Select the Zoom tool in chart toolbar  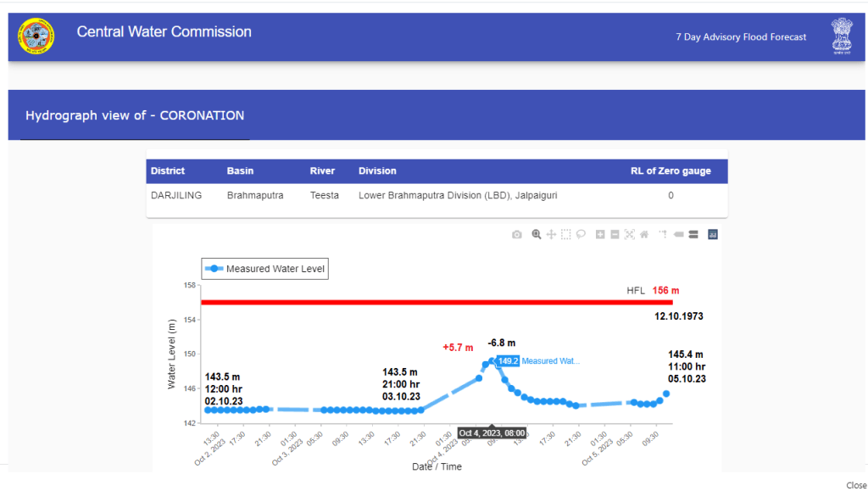tap(537, 235)
